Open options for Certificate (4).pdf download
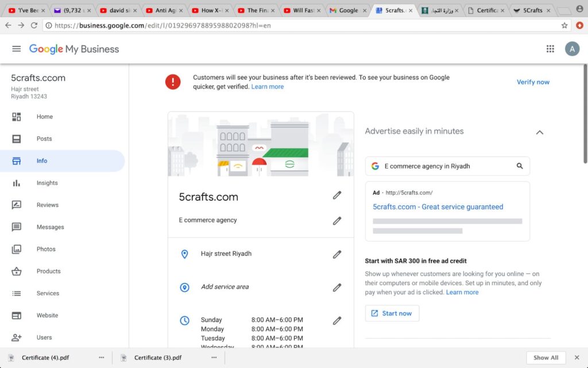 point(101,358)
